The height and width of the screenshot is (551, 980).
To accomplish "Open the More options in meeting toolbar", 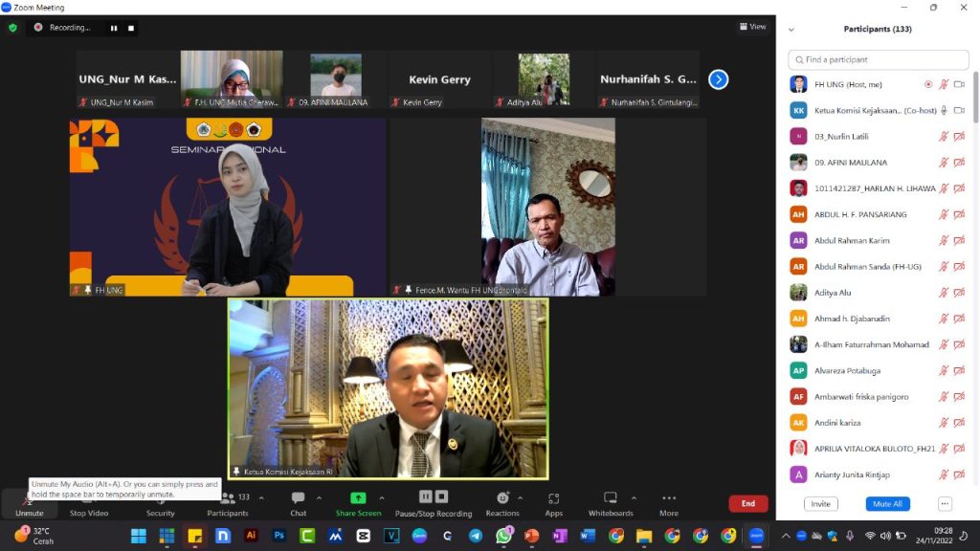I will pos(669,503).
